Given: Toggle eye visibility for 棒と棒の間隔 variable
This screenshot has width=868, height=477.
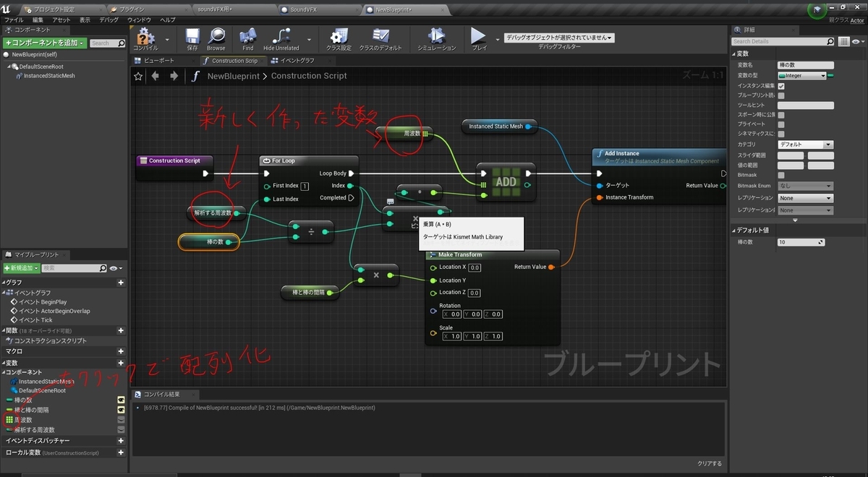Looking at the screenshot, I should tap(122, 410).
